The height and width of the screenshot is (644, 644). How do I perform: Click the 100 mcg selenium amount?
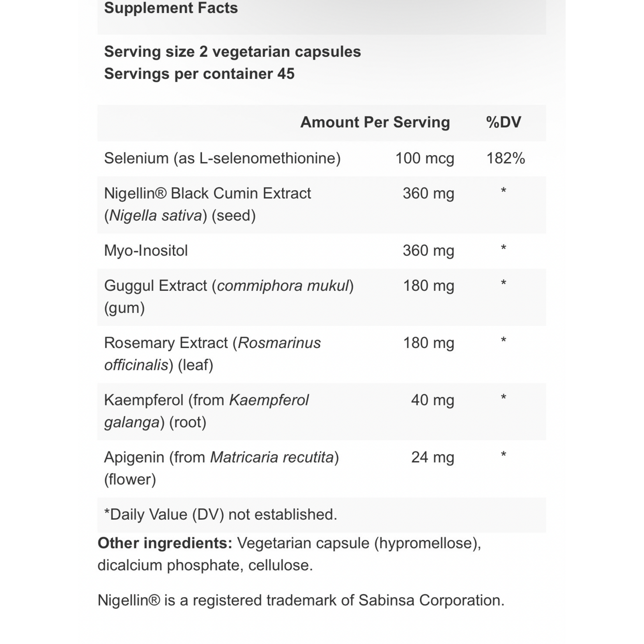pyautogui.click(x=425, y=159)
